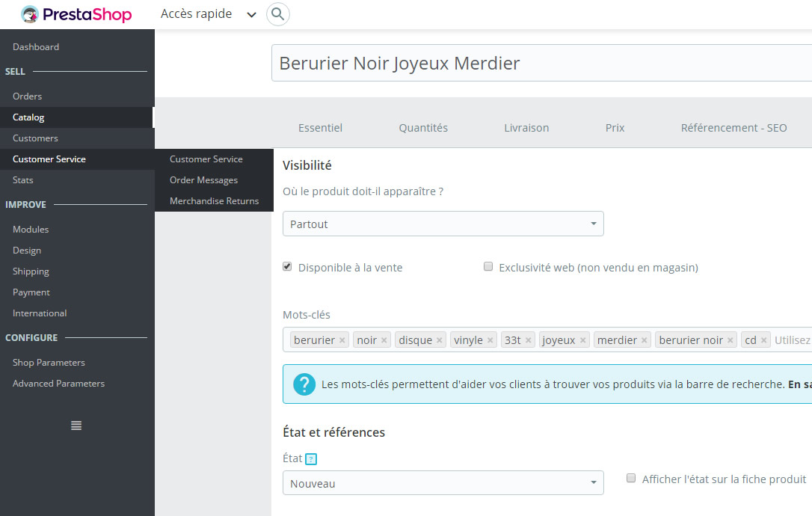Click the État help question icon
The image size is (812, 516).
pyautogui.click(x=311, y=459)
